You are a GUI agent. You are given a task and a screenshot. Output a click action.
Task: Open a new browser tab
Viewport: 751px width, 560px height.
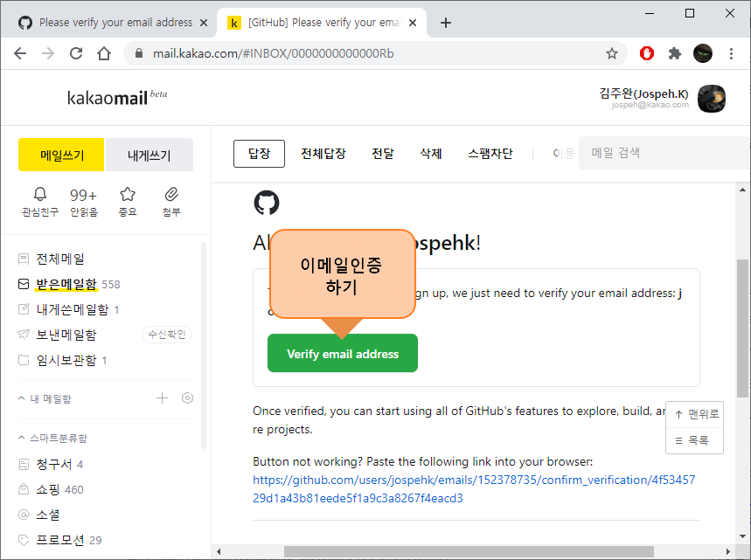[x=445, y=23]
